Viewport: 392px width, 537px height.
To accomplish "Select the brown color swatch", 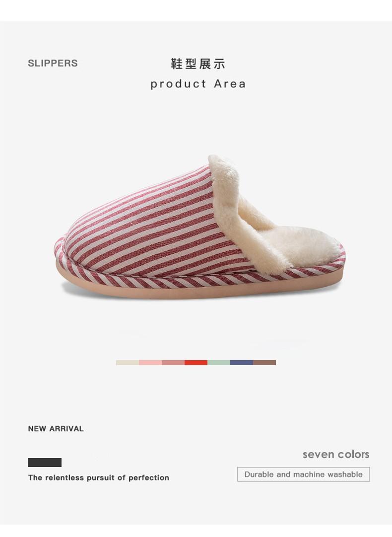I will click(x=264, y=363).
